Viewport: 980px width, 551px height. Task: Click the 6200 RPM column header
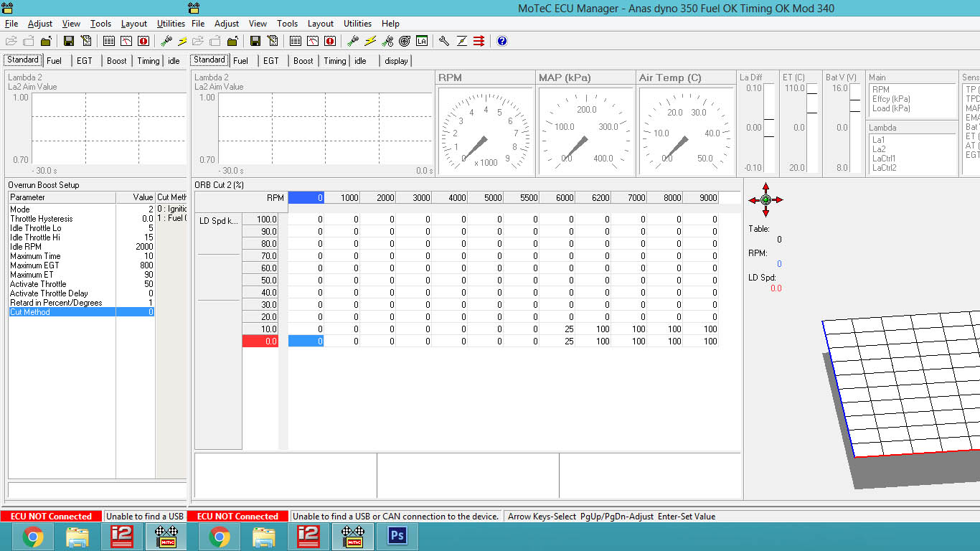(x=593, y=198)
